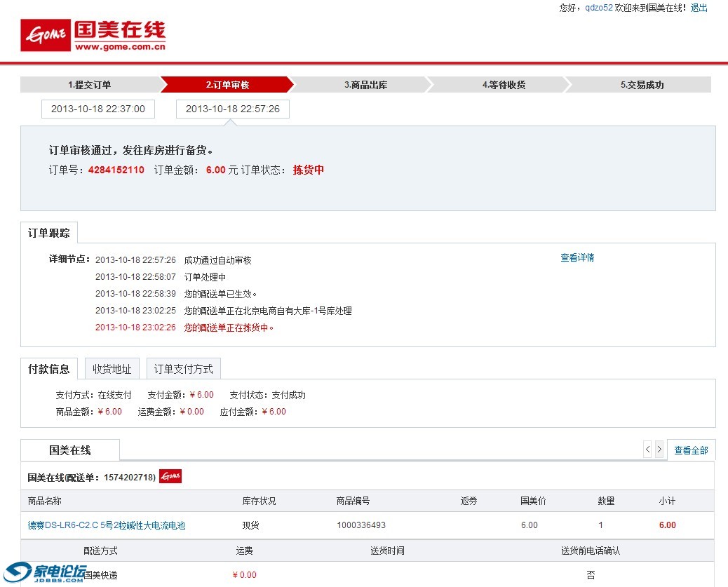Click subtotal 6.00 in red

pyautogui.click(x=668, y=525)
